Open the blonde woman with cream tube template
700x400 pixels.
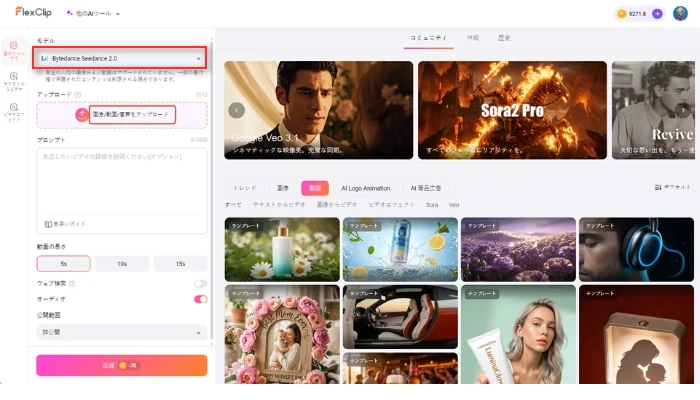pyautogui.click(x=518, y=335)
